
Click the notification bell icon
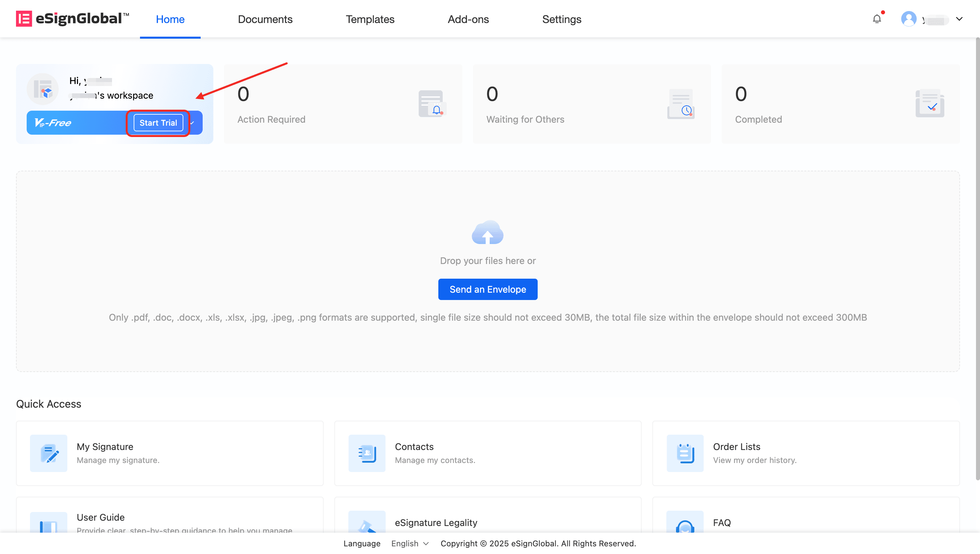(877, 19)
